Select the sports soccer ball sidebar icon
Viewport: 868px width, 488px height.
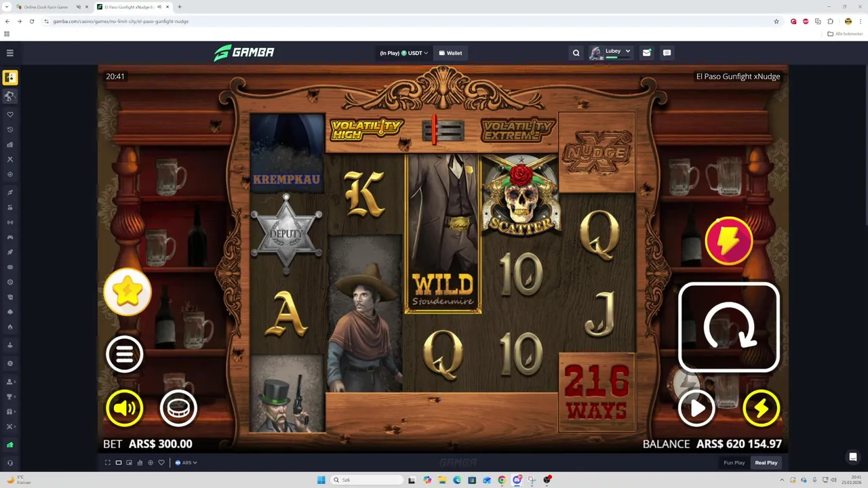tap(9, 96)
